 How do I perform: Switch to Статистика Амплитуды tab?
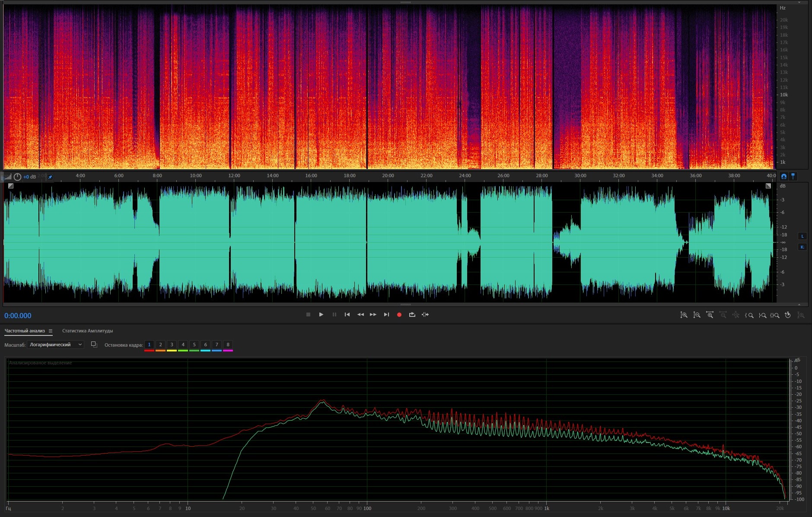[87, 331]
